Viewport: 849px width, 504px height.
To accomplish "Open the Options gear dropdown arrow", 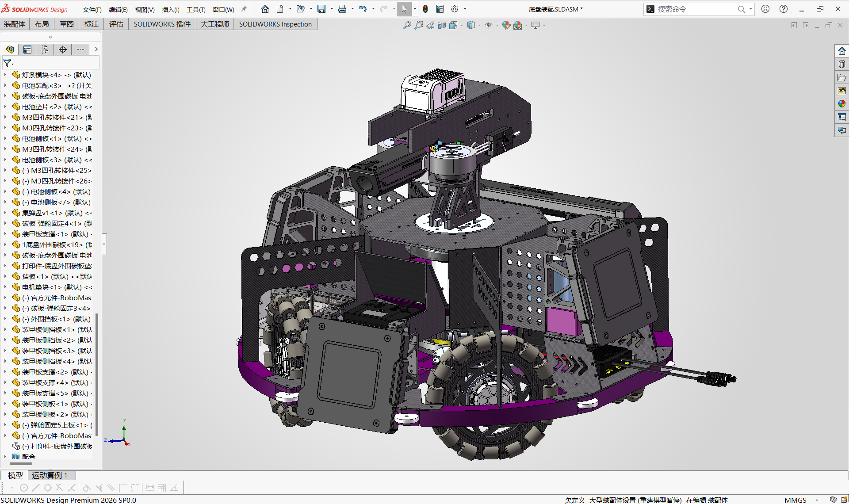I will coord(465,9).
